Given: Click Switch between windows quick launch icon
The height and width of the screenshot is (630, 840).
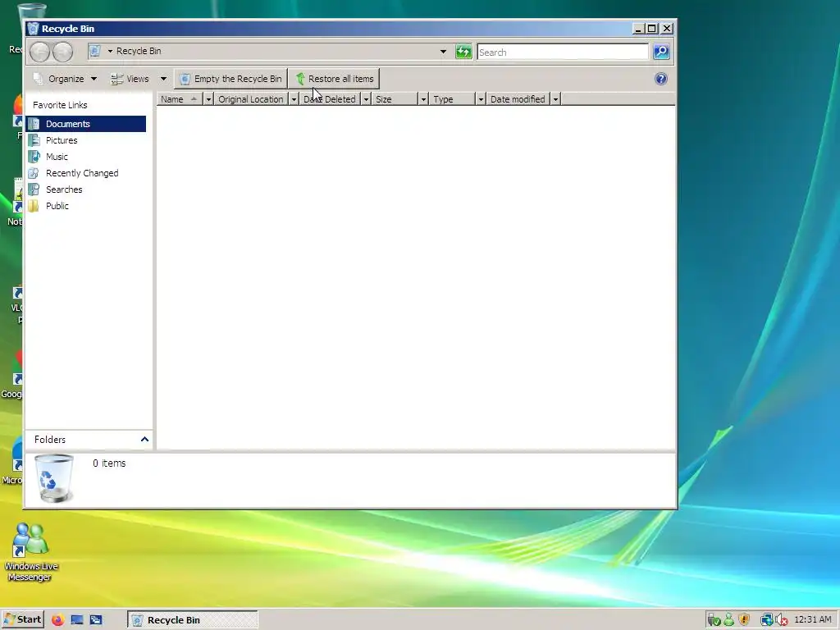Looking at the screenshot, I should pos(96,620).
